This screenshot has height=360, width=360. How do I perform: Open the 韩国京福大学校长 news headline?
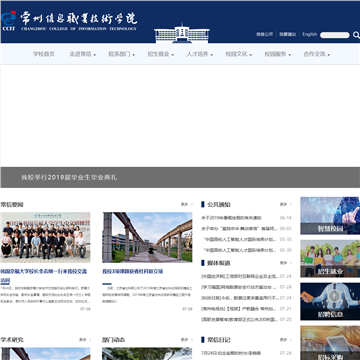pyautogui.click(x=44, y=276)
